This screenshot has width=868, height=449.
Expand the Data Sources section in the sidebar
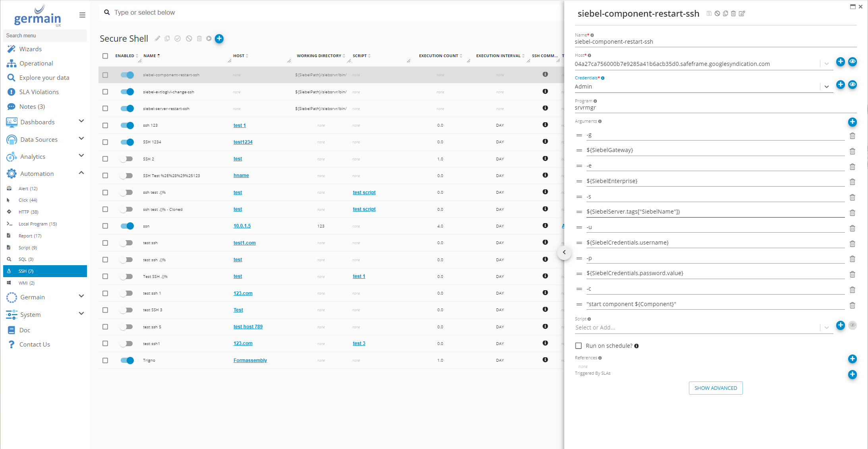tap(81, 139)
